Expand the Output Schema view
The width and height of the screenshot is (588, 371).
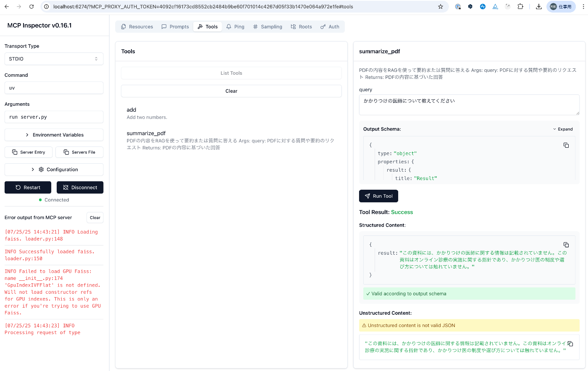coord(563,129)
